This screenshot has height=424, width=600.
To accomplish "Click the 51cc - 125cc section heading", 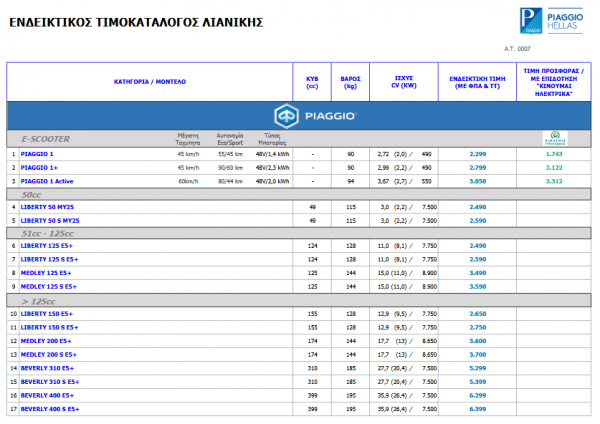I will click(x=47, y=233).
